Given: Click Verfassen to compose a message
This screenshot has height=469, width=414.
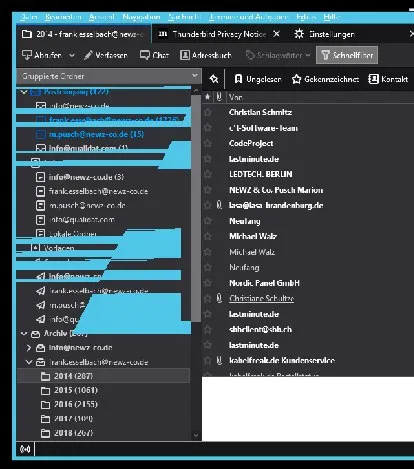Looking at the screenshot, I should coord(106,55).
